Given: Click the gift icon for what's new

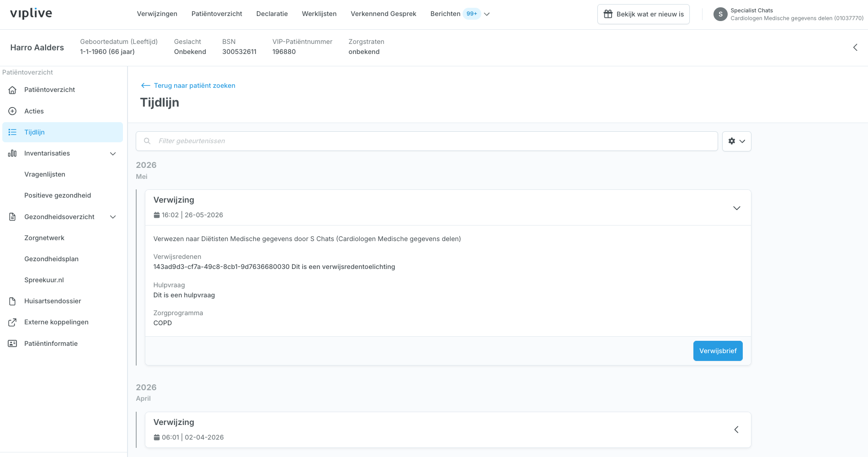Looking at the screenshot, I should (608, 14).
